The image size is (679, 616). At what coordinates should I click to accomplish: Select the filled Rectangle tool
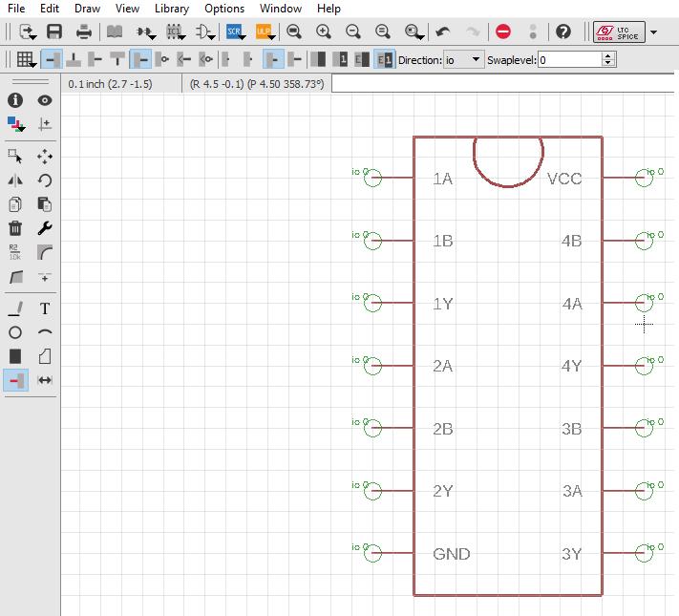pos(15,356)
